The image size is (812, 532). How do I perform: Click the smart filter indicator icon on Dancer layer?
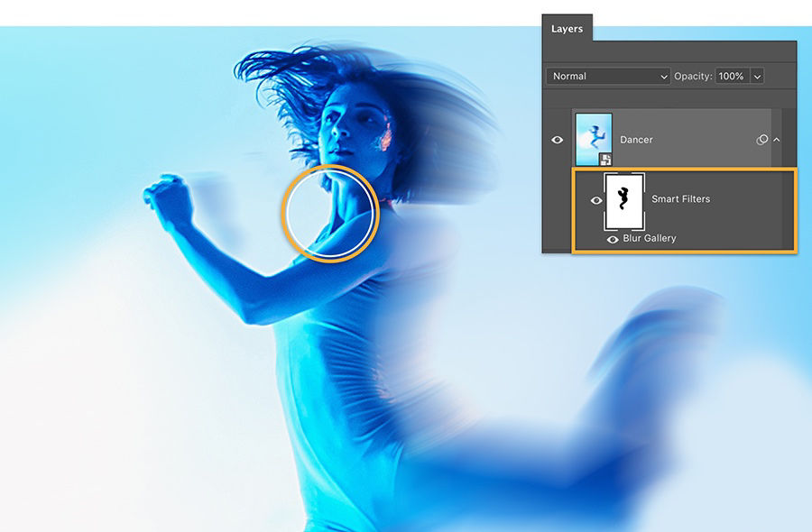[762, 139]
